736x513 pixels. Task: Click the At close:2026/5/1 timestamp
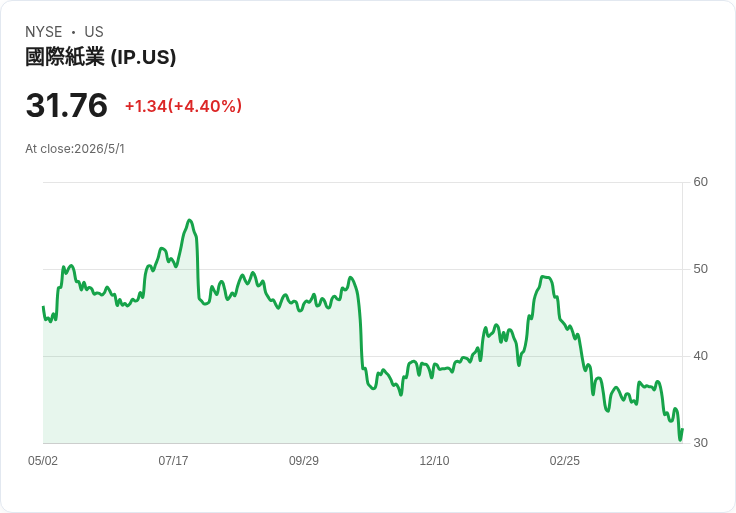coord(75,149)
